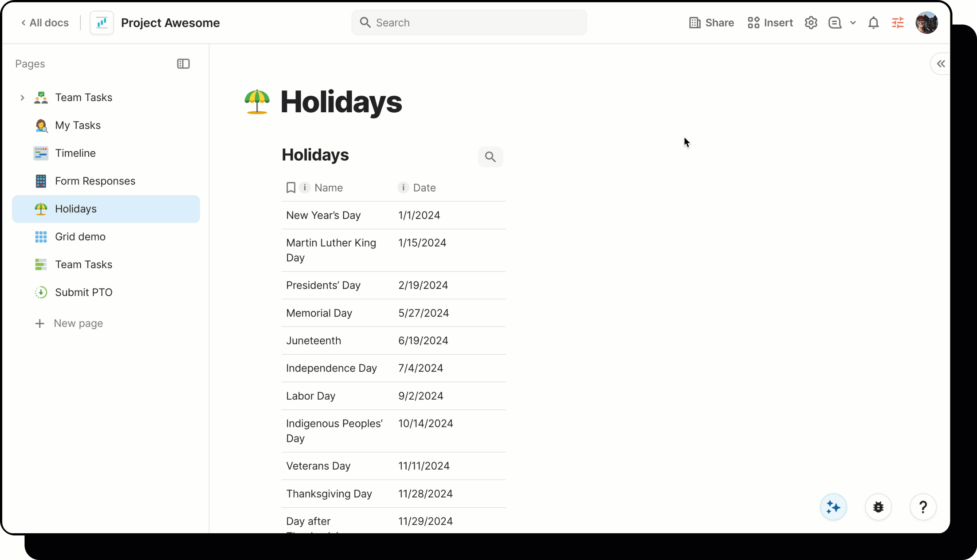The height and width of the screenshot is (560, 977).
Task: Select the Juneteenth cell
Action: (x=337, y=341)
